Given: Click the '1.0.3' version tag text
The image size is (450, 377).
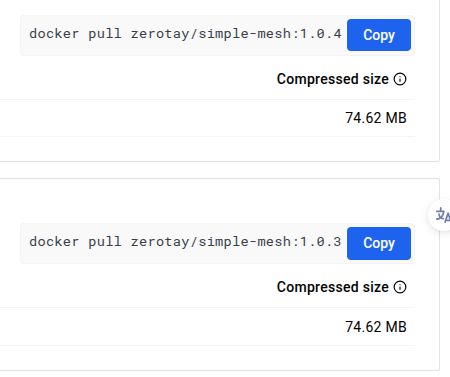Looking at the screenshot, I should pos(320,242).
